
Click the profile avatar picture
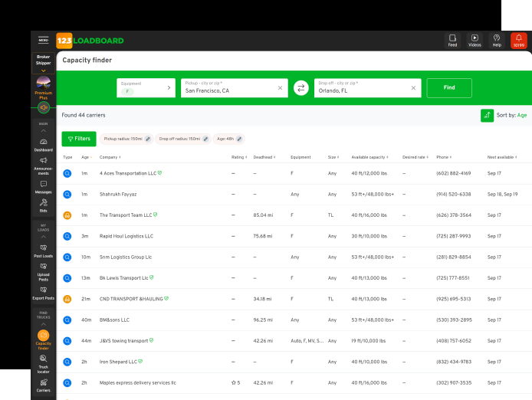click(44, 83)
